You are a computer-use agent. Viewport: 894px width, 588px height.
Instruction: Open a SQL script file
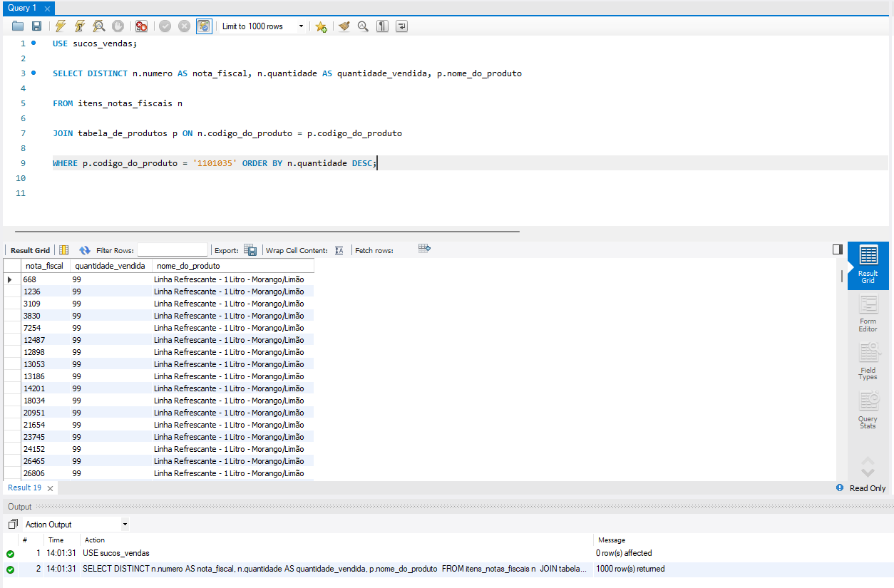click(18, 26)
